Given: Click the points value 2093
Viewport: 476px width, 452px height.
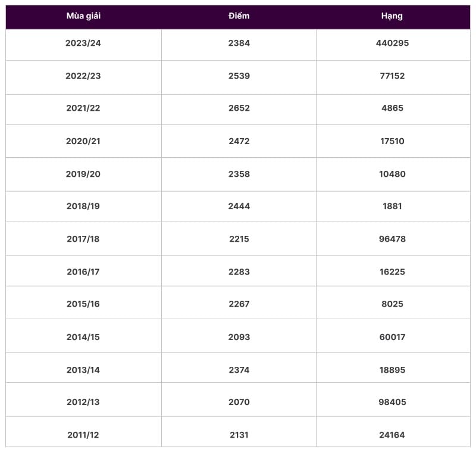Looking at the screenshot, I should (x=239, y=337).
